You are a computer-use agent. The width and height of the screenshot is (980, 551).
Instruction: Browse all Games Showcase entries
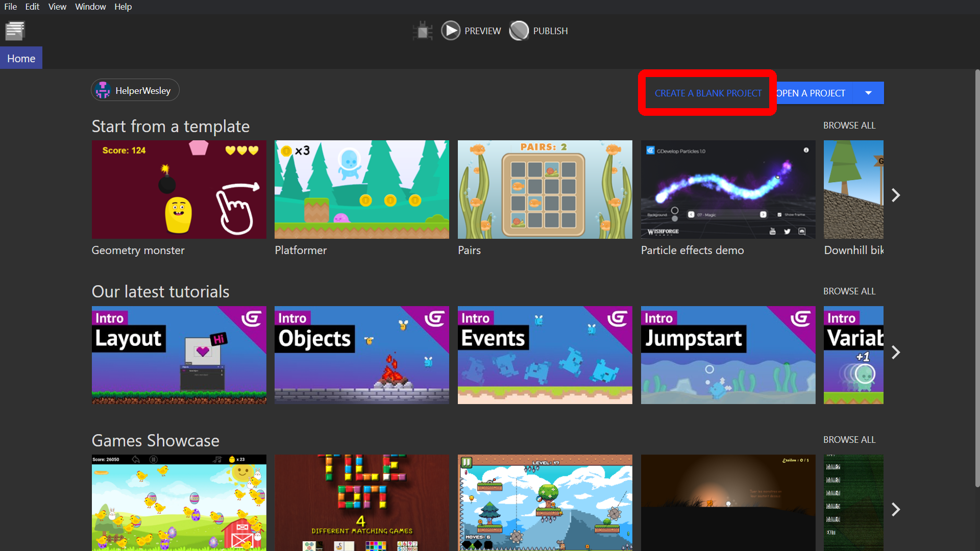point(849,440)
